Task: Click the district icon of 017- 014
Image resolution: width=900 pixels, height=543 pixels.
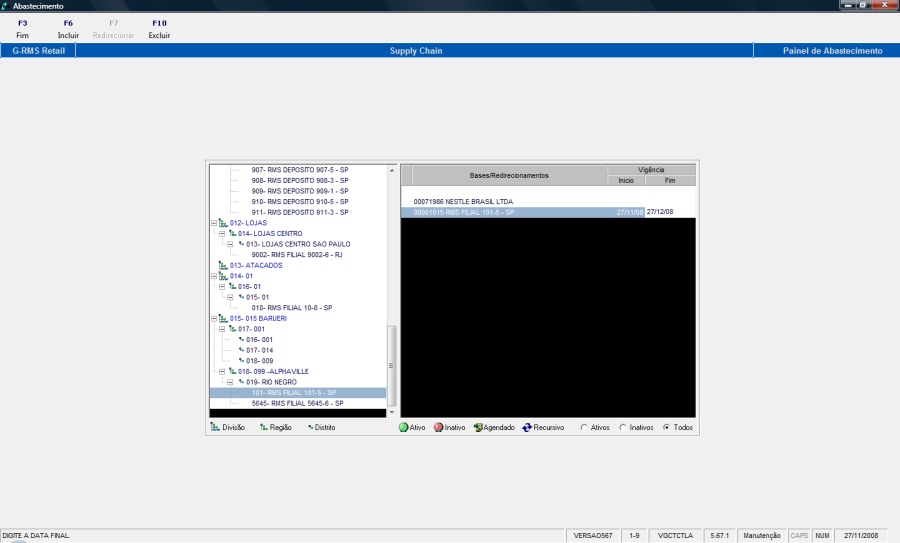Action: coord(242,350)
